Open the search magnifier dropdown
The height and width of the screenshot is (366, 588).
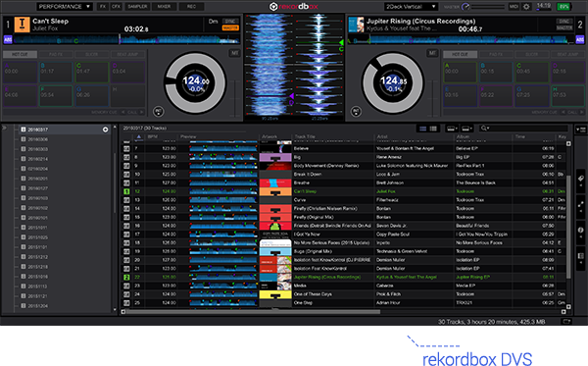pyautogui.click(x=484, y=129)
